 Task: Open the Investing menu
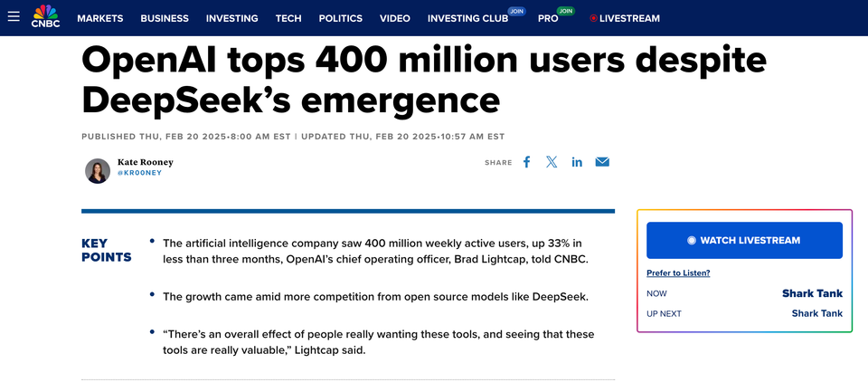(x=232, y=18)
